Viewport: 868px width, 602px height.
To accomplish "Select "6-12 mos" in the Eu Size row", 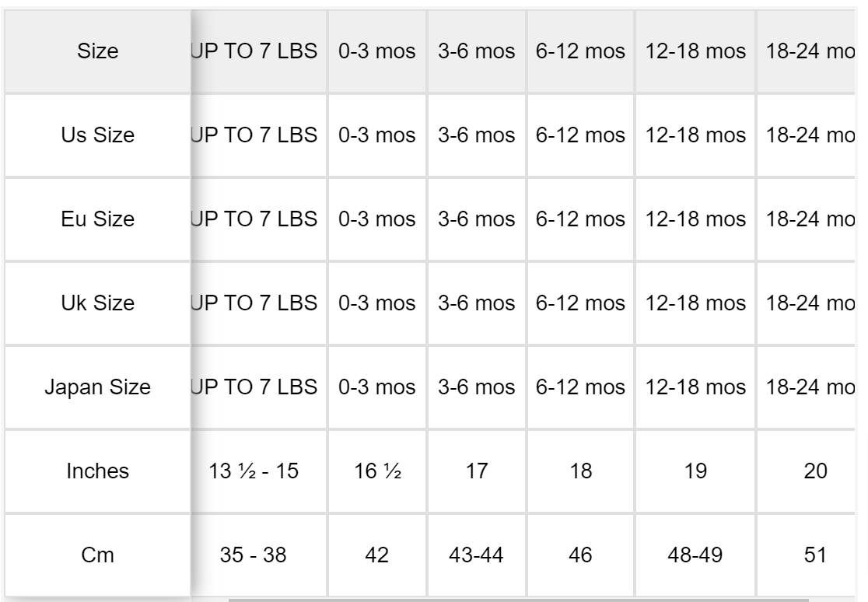I will [x=580, y=220].
